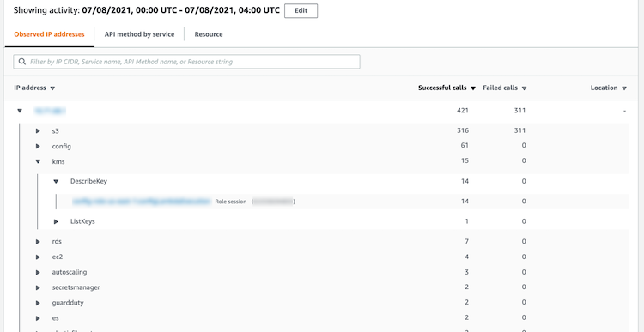This screenshot has height=332, width=644.
Task: Expand the s3 service row
Action: click(38, 131)
